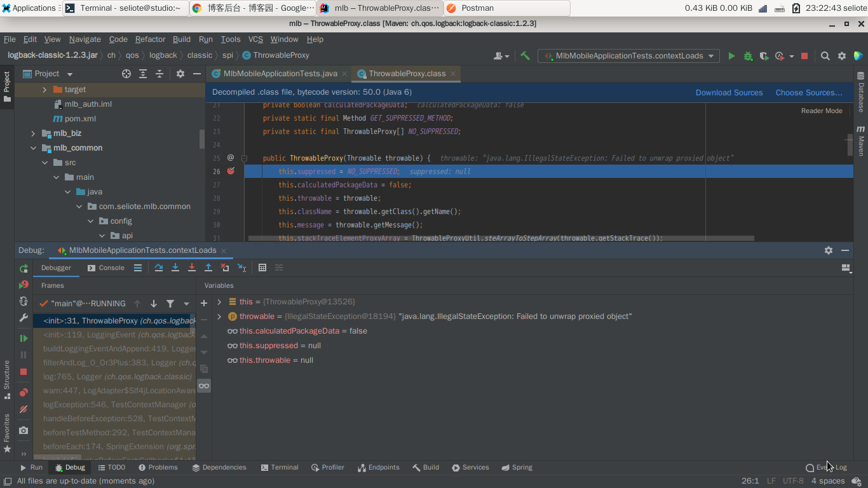
Task: Expand target folder
Action: [44, 90]
